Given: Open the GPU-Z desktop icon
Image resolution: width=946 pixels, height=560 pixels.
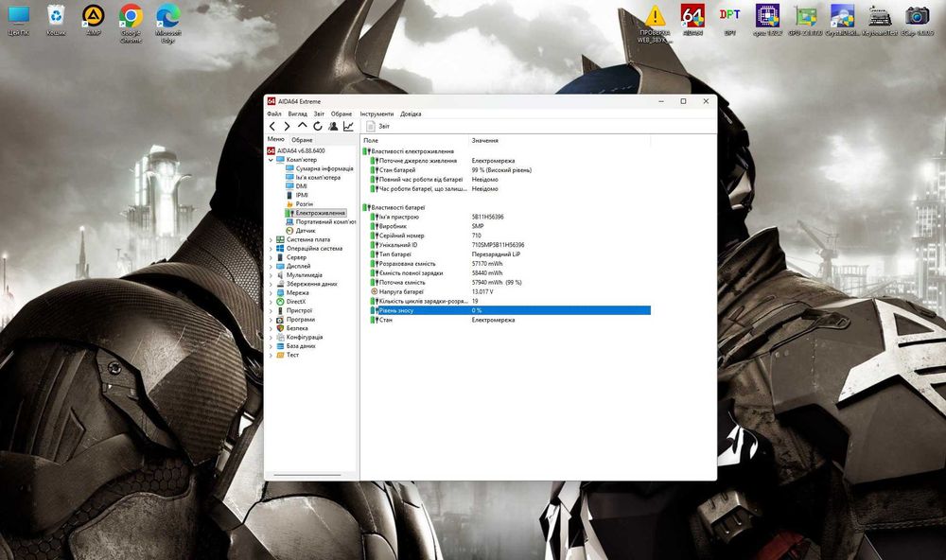Looking at the screenshot, I should (805, 21).
